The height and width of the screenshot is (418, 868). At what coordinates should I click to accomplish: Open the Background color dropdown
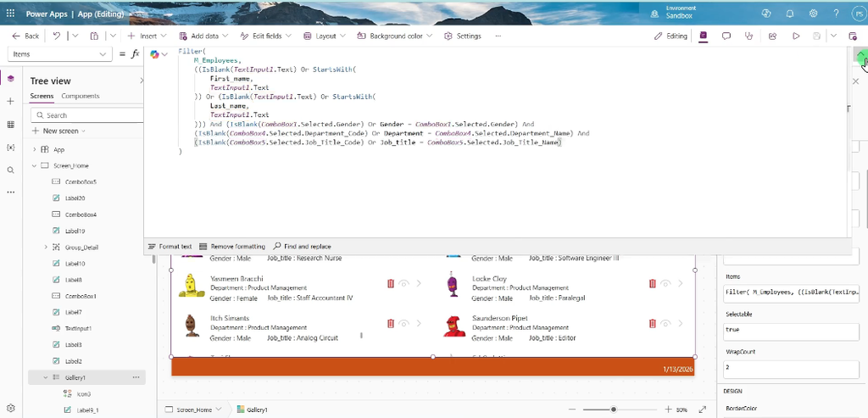pyautogui.click(x=395, y=36)
